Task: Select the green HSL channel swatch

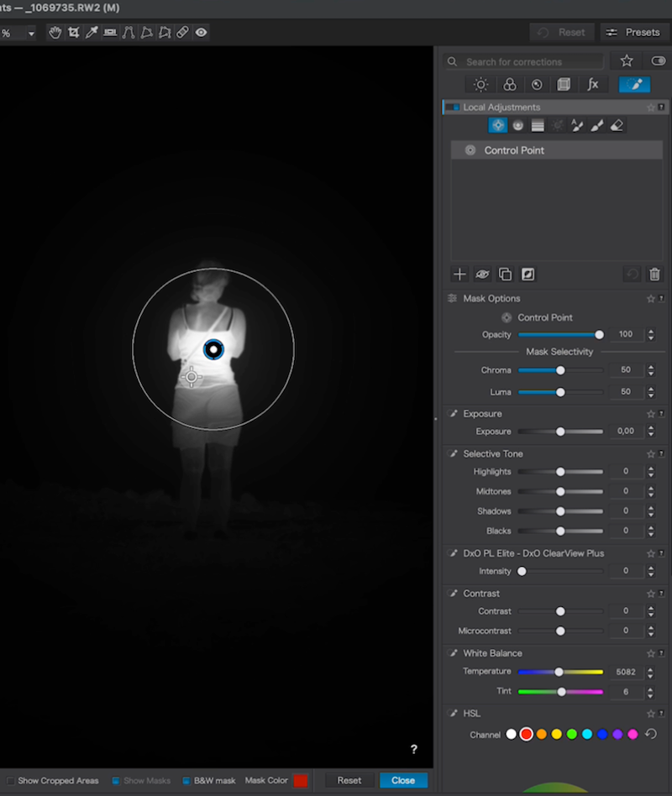Action: pyautogui.click(x=572, y=734)
